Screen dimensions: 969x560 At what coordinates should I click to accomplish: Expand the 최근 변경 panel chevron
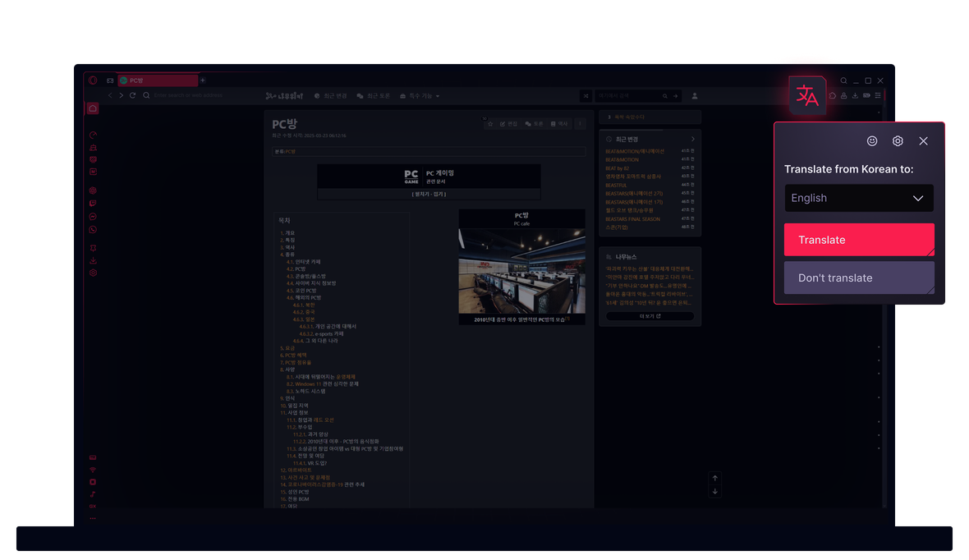pyautogui.click(x=693, y=140)
